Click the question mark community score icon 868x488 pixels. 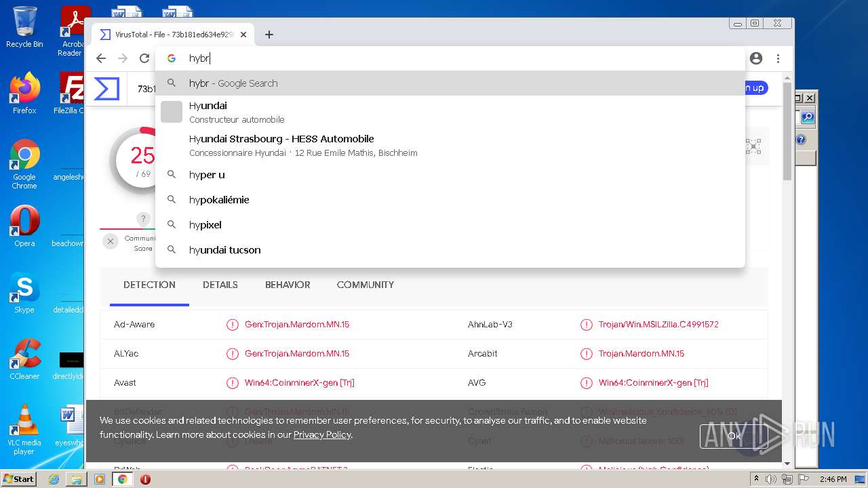tap(143, 218)
